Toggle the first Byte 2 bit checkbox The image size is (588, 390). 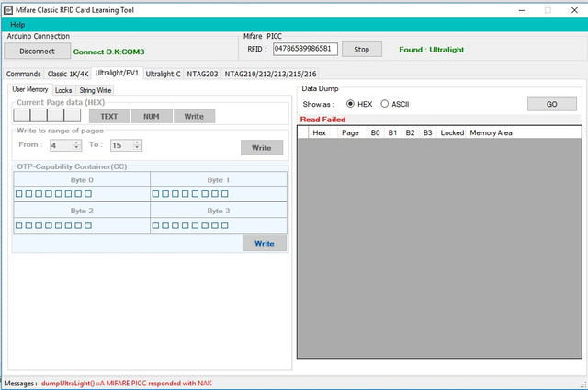(19, 225)
